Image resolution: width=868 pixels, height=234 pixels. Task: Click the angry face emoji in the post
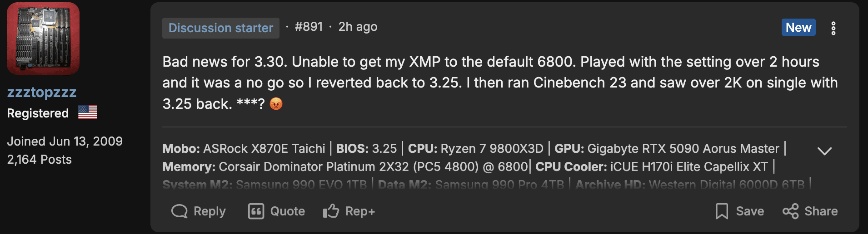(276, 104)
